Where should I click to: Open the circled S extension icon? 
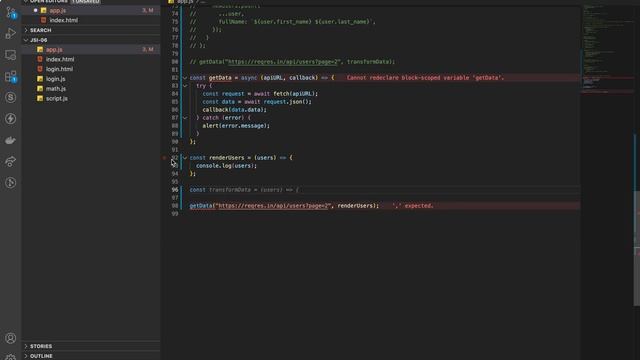(11, 98)
